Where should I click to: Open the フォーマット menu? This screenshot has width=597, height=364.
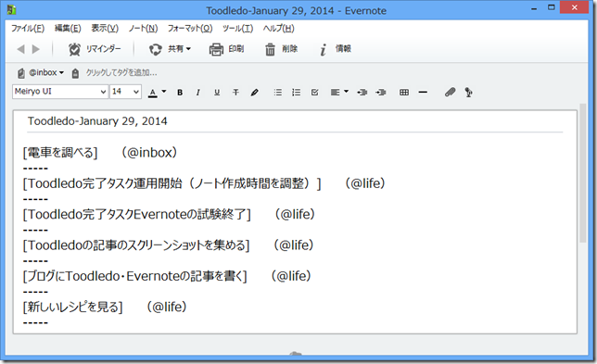(x=190, y=28)
